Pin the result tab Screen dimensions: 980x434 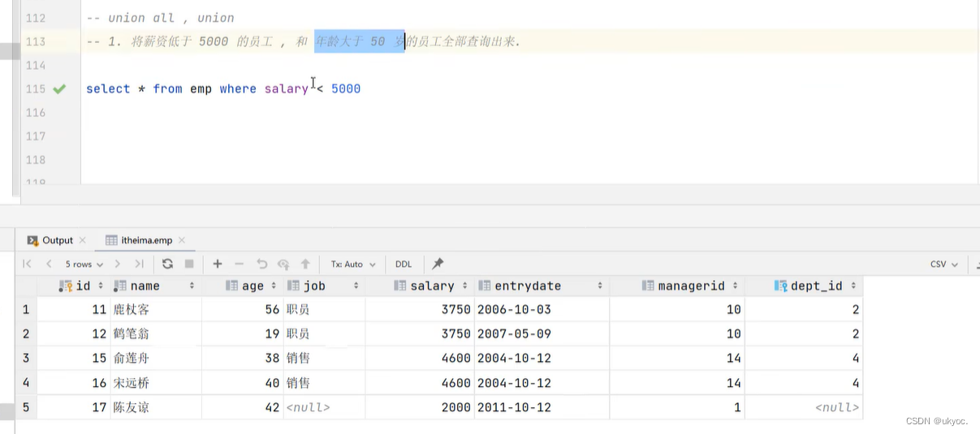[x=438, y=264]
